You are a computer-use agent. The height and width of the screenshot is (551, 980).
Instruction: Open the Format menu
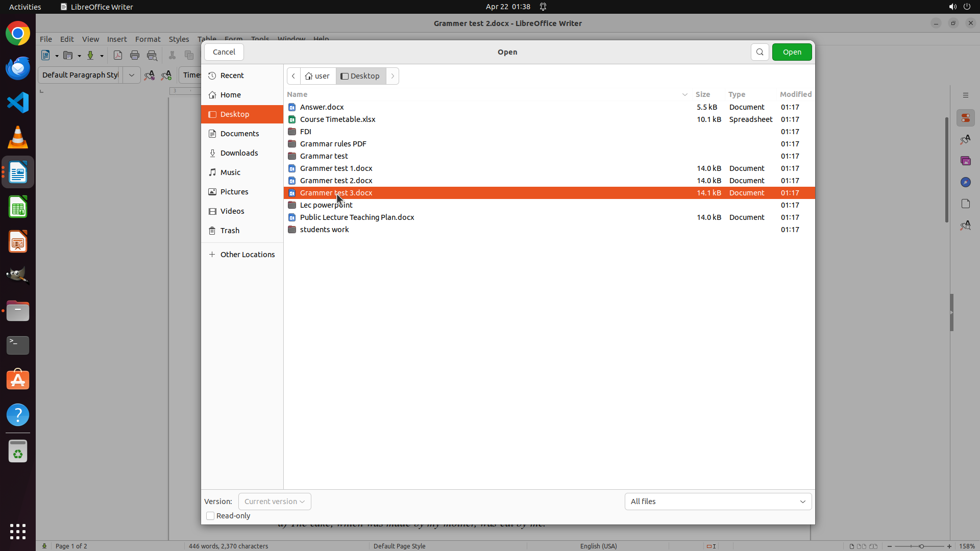(x=148, y=39)
